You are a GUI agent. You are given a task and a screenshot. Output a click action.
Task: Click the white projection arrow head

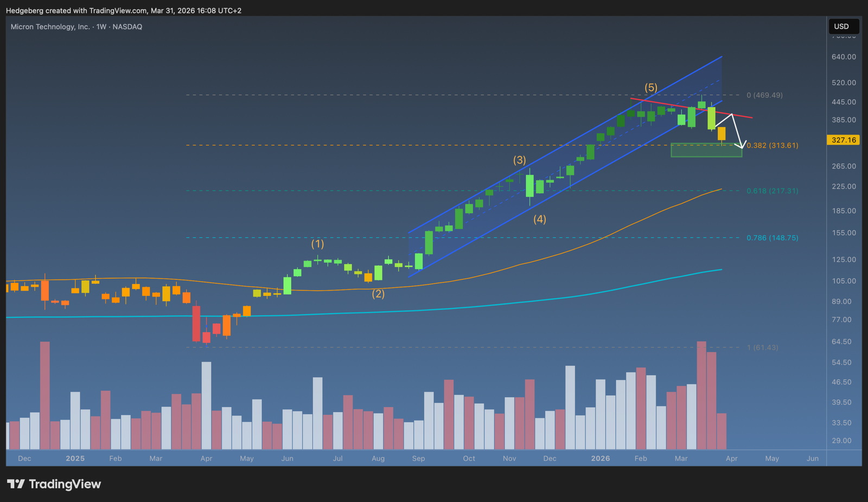pos(741,145)
